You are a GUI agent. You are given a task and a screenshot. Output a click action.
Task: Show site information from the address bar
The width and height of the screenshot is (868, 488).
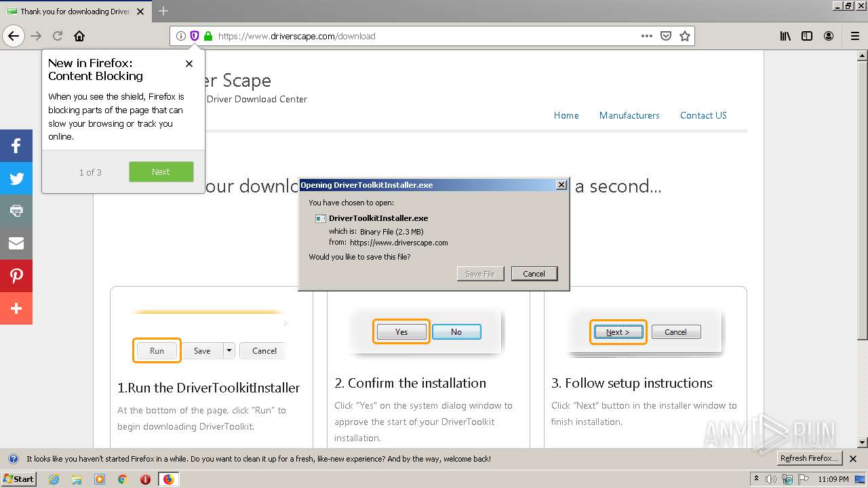pyautogui.click(x=181, y=36)
